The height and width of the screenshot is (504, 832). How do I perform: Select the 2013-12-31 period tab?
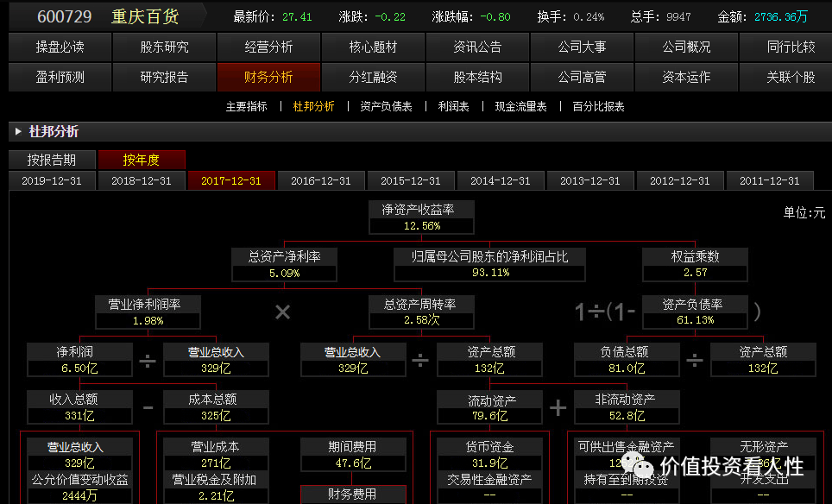[590, 181]
